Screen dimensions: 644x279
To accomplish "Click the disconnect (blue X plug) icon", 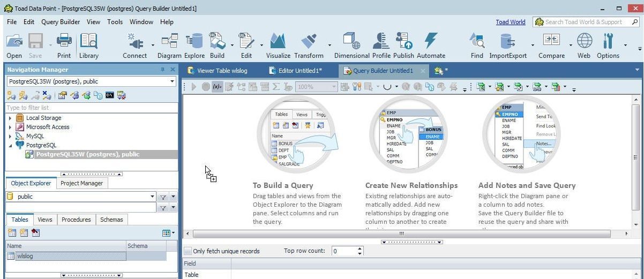I will click(47, 95).
